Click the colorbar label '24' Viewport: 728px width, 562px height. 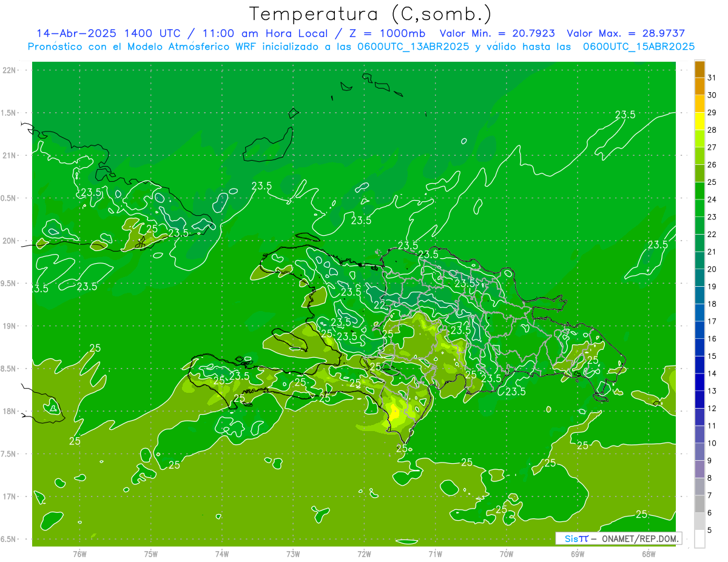(x=712, y=199)
